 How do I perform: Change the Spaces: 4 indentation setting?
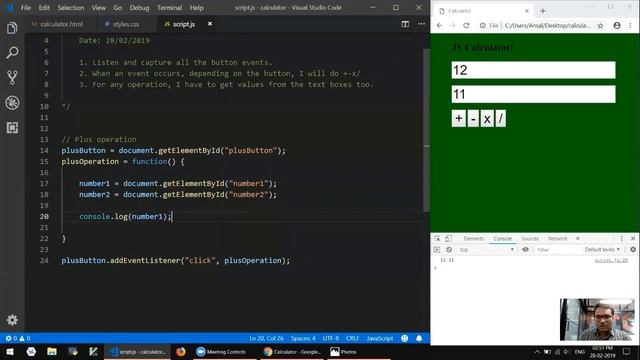pos(303,338)
